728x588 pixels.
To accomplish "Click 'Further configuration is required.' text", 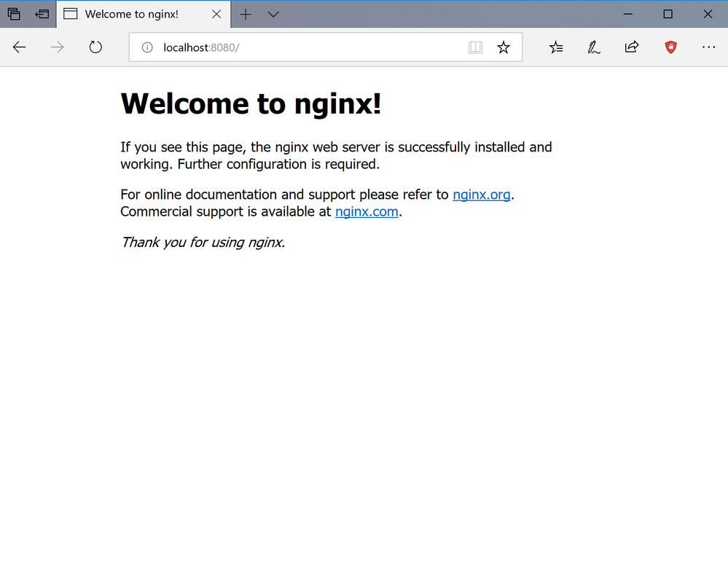I will tap(278, 164).
